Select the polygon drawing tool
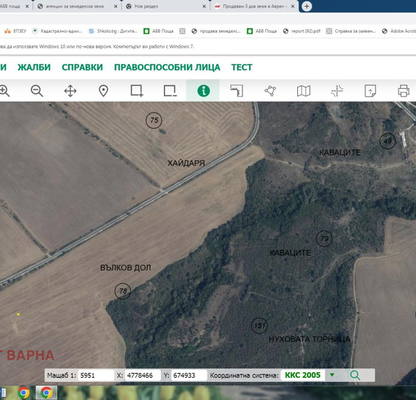 tap(270, 91)
